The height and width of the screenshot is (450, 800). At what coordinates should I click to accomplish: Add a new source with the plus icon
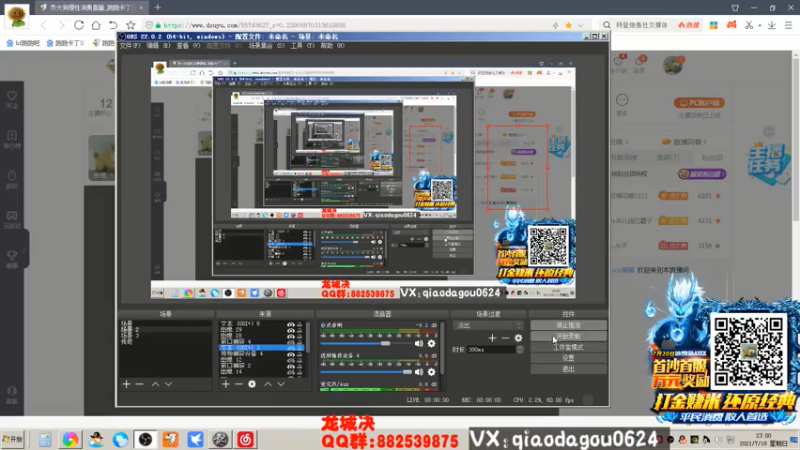click(x=226, y=384)
